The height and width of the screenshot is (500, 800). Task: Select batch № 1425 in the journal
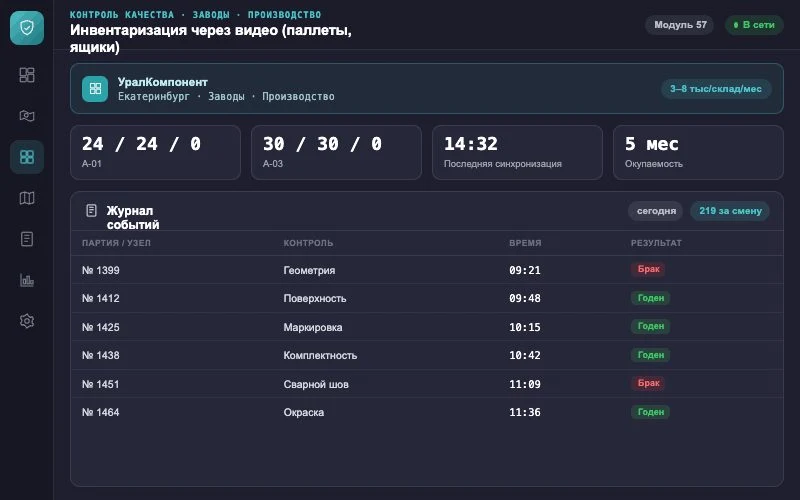click(x=101, y=327)
